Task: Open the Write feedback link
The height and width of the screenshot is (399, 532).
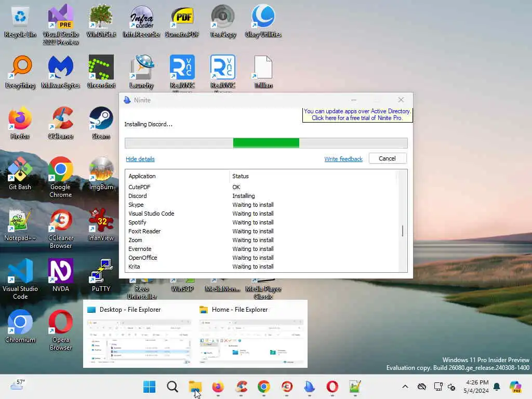Action: (343, 159)
